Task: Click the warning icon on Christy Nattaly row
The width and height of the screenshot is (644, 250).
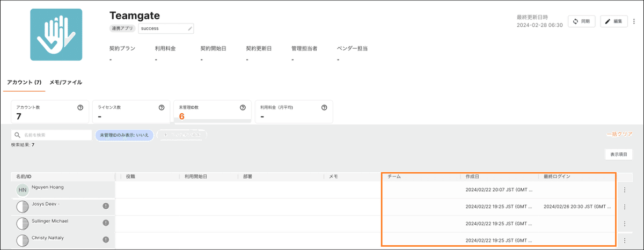Action: click(x=106, y=240)
